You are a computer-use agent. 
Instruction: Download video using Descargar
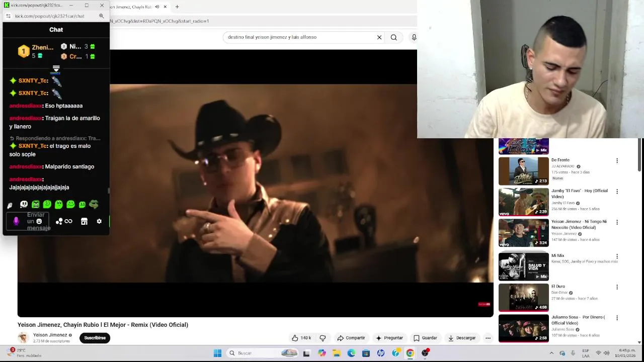pos(462,338)
